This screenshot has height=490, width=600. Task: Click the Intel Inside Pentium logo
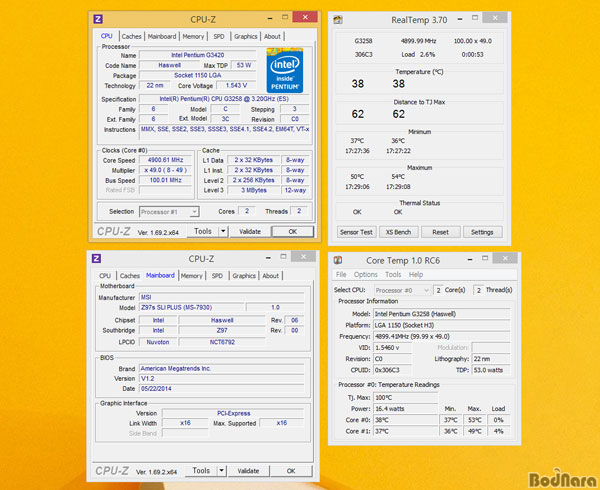(285, 70)
